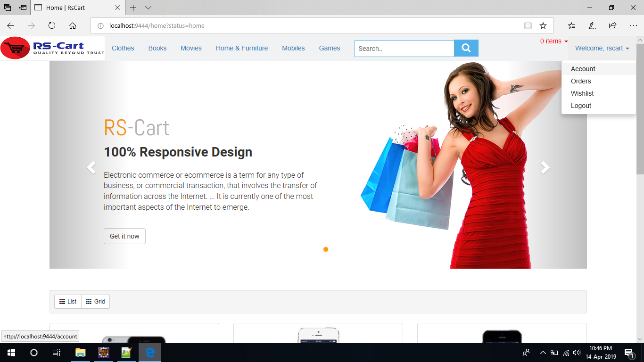Expand the 0 items cart dropdown
644x362 pixels.
point(554,41)
